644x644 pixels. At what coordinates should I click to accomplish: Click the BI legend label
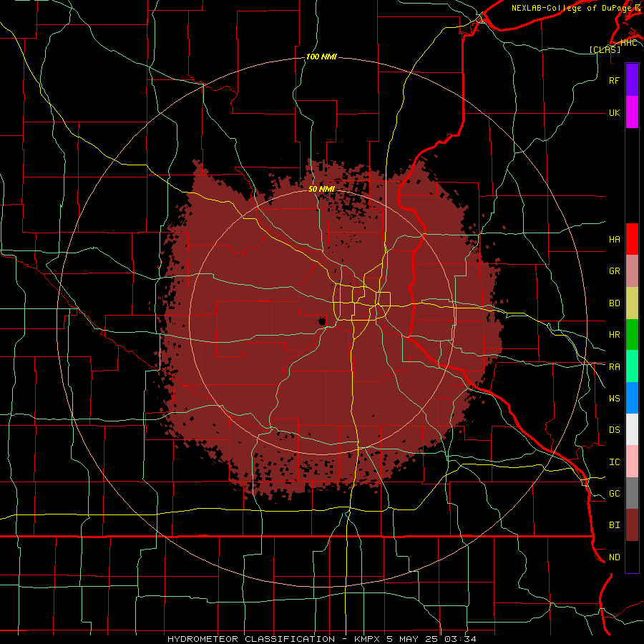[x=614, y=525]
